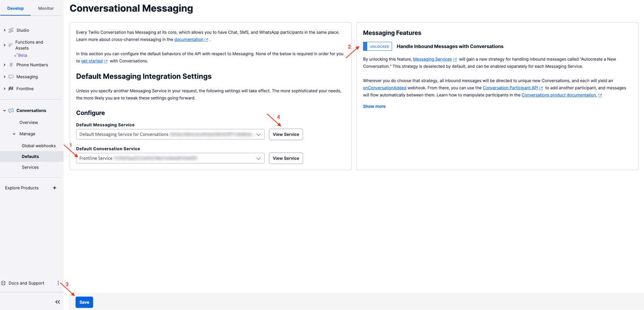Expand the Messaging sidebar section

coord(4,77)
